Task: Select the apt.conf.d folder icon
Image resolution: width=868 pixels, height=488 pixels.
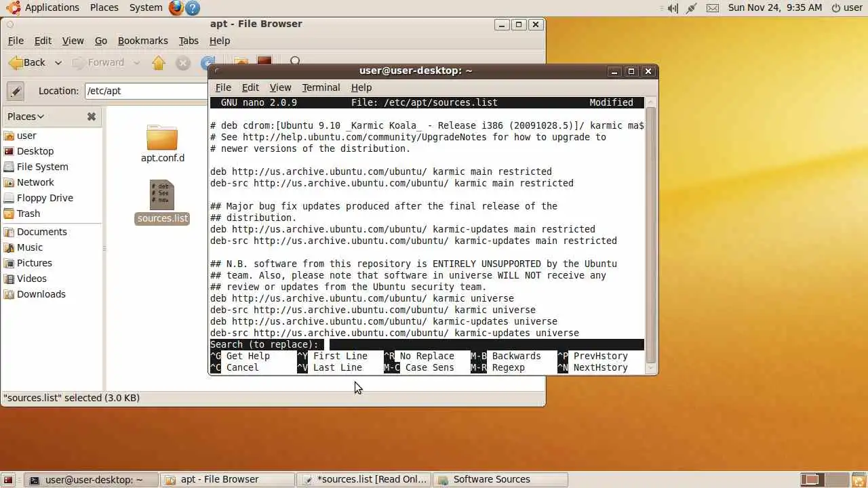Action: [x=162, y=138]
